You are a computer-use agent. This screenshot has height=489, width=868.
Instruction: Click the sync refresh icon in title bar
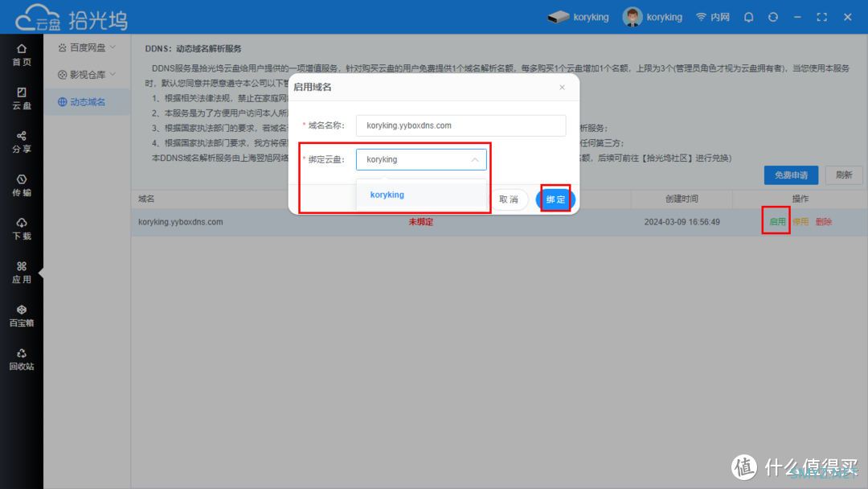pyautogui.click(x=773, y=17)
